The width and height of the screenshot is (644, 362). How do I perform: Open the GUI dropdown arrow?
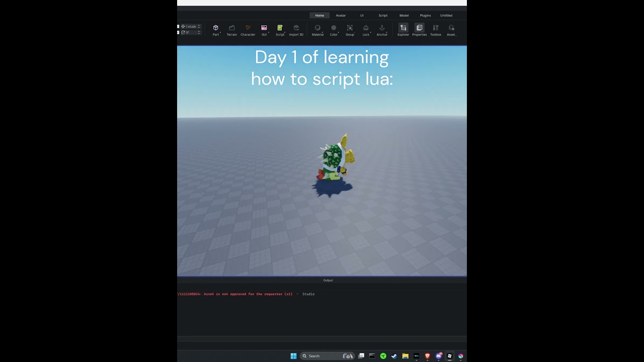[269, 33]
